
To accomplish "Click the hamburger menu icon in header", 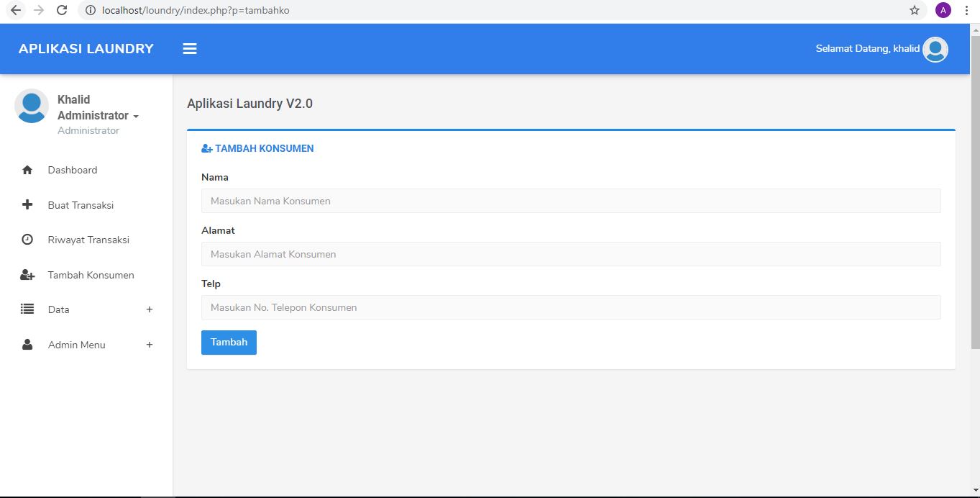I will (190, 49).
